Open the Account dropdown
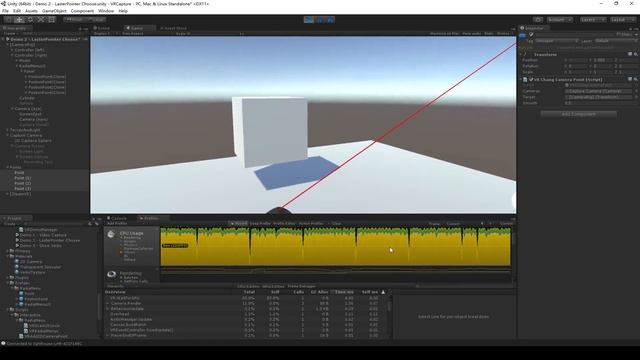Screen dimensions: 640x360 (x=560, y=20)
